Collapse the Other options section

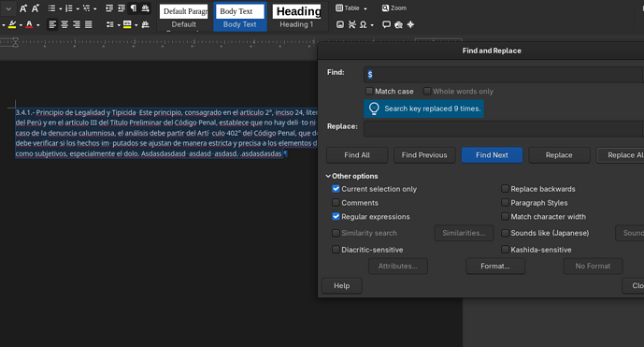coord(352,176)
